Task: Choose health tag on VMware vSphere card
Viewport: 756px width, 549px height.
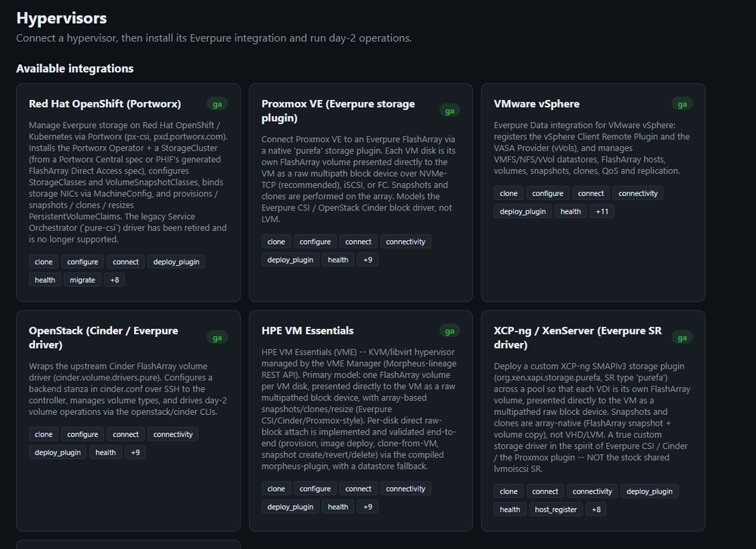Action: (571, 211)
